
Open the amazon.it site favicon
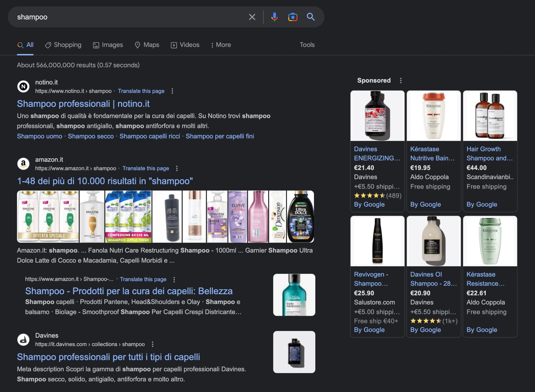[x=24, y=164]
